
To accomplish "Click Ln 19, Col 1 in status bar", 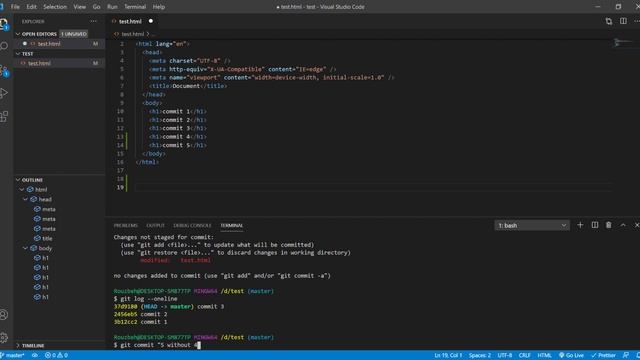I will click(x=448, y=356).
